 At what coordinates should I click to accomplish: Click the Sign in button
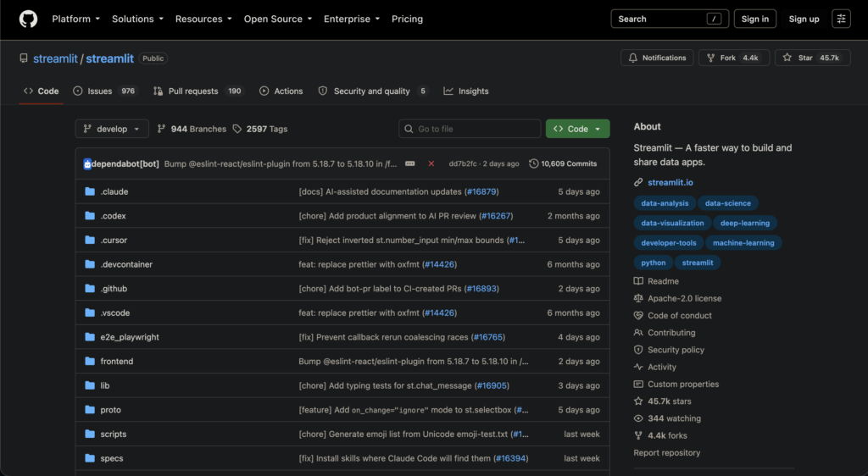754,19
